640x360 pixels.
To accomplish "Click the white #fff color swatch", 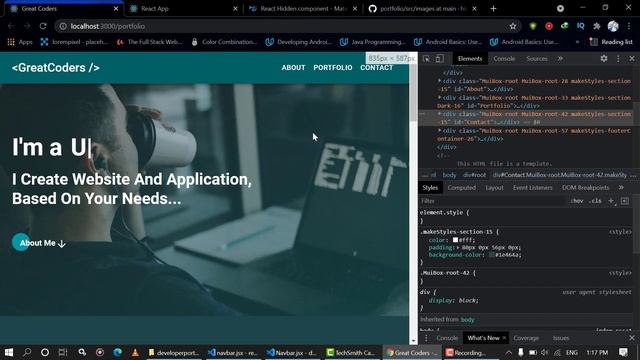I will 455,240.
